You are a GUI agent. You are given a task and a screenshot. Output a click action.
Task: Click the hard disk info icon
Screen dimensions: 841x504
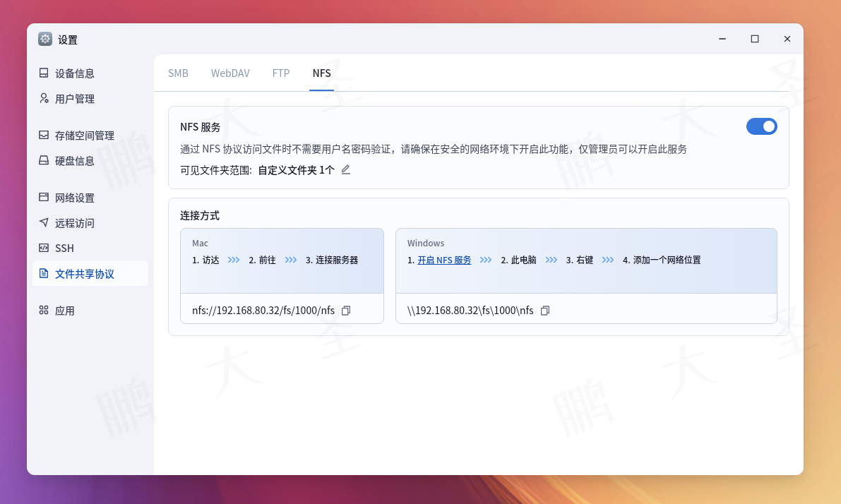click(44, 161)
